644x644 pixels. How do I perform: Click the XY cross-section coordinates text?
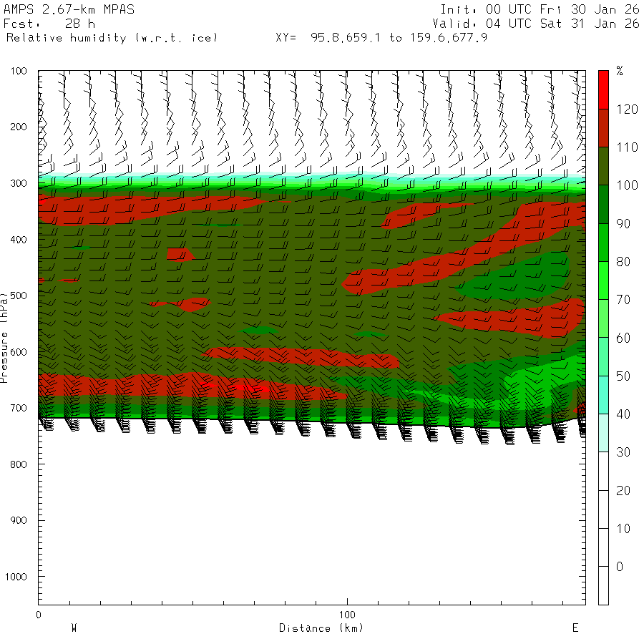point(381,38)
